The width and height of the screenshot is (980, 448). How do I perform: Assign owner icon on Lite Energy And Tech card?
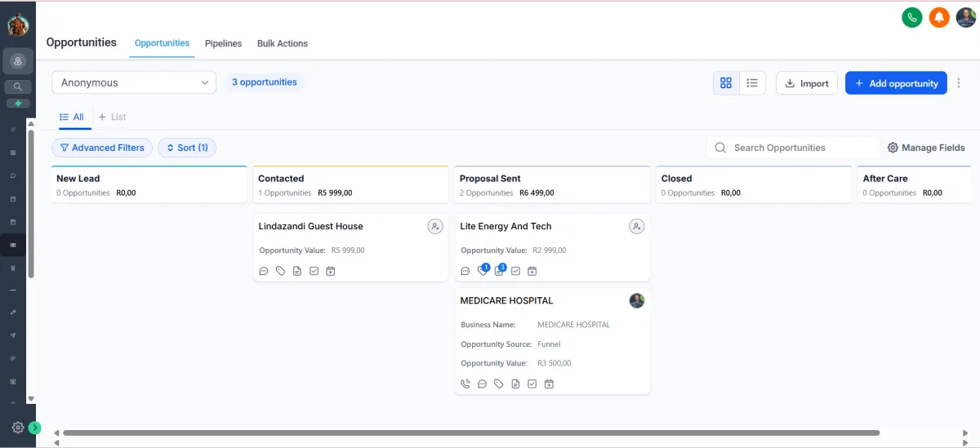coord(637,226)
